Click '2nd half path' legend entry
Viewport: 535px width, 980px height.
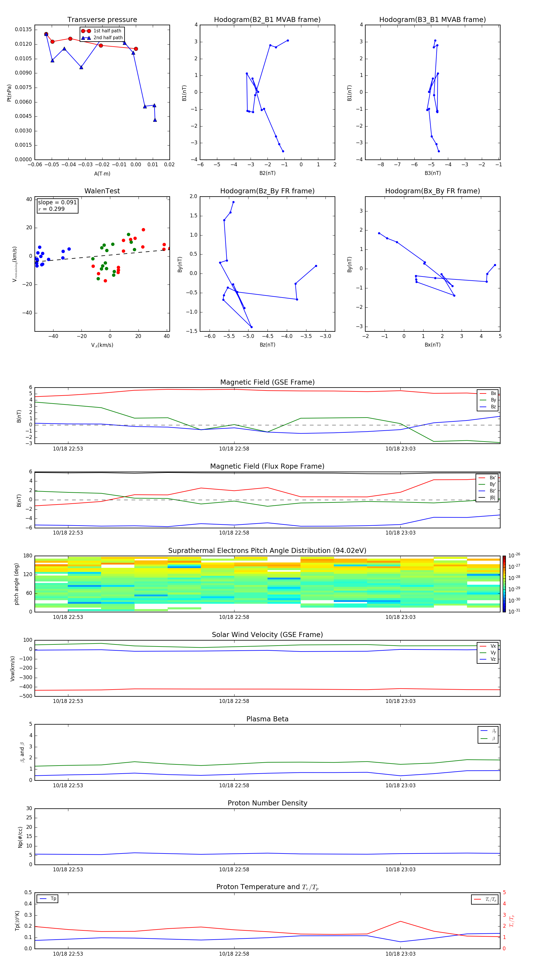(x=102, y=38)
